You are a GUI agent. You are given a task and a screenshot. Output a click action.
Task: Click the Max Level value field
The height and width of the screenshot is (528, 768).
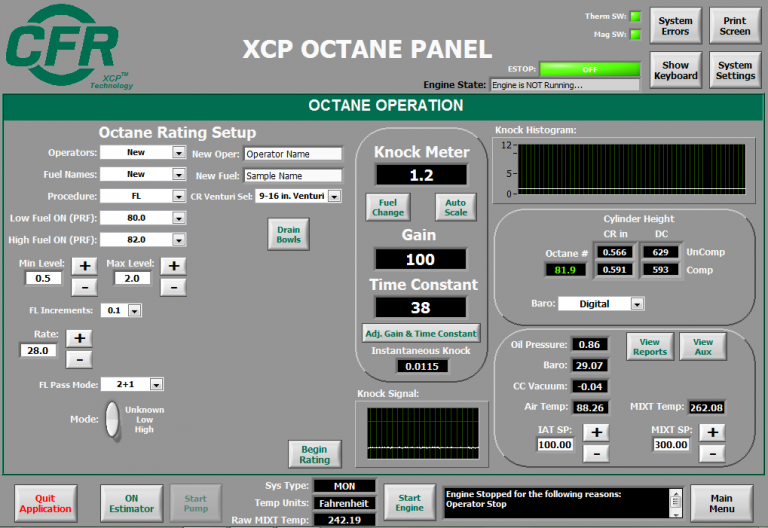pos(132,279)
